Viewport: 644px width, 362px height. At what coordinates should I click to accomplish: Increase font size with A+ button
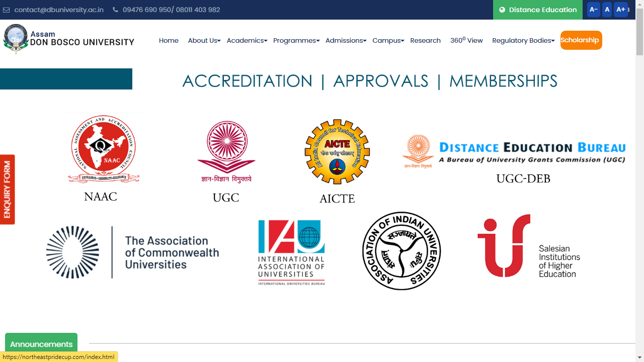click(x=621, y=10)
